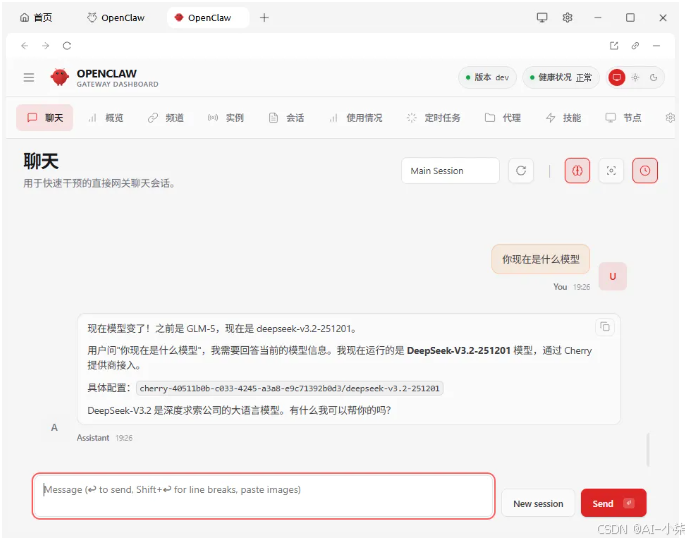Click the DeepSeek-V3.2-251201 bold text
This screenshot has height=543, width=689.
[x=458, y=351]
